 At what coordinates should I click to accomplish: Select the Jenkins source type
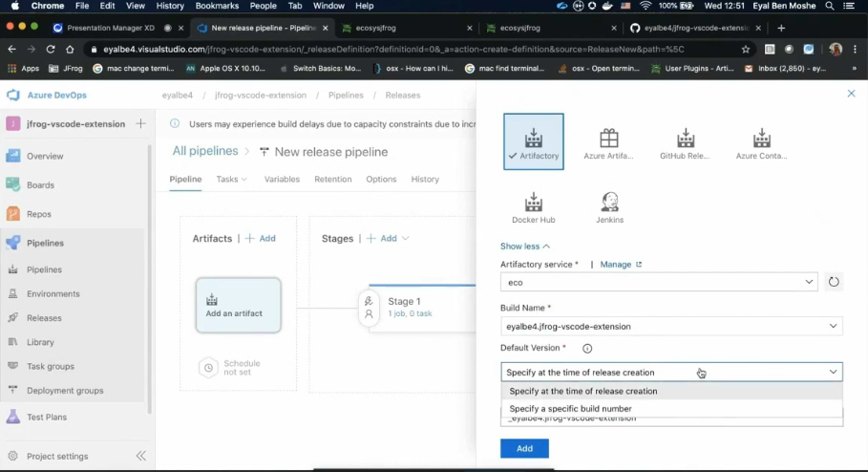609,207
